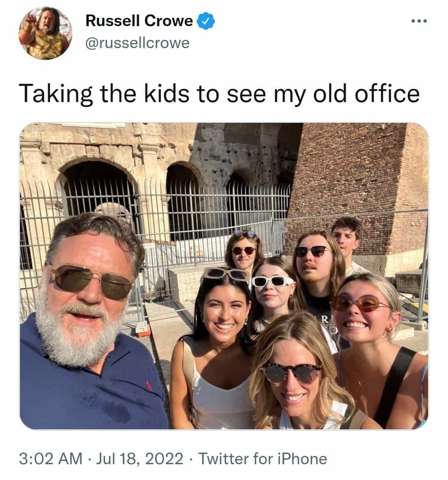Open the @russellcrowe handle link
This screenshot has height=480, width=448.
(x=137, y=42)
